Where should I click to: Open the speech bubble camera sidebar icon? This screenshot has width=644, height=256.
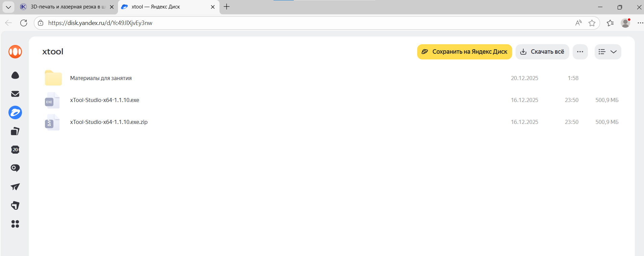(x=15, y=168)
